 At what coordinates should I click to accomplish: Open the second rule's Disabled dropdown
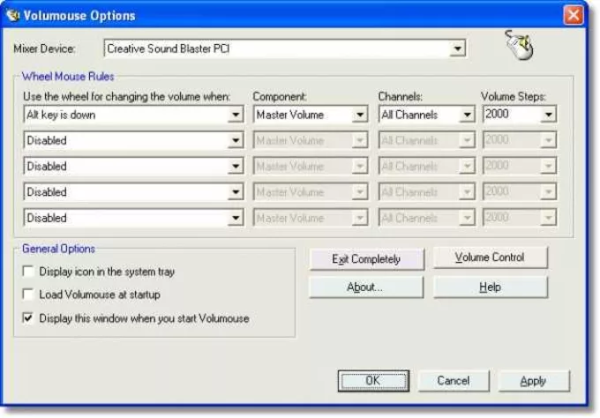click(x=134, y=140)
